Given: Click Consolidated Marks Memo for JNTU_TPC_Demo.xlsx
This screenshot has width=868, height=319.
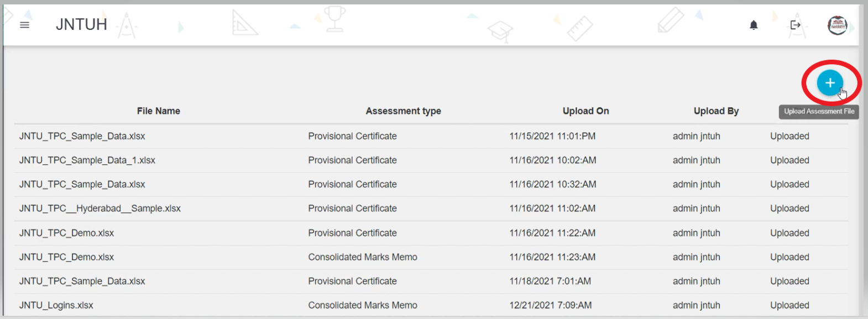Looking at the screenshot, I should pyautogui.click(x=363, y=257).
